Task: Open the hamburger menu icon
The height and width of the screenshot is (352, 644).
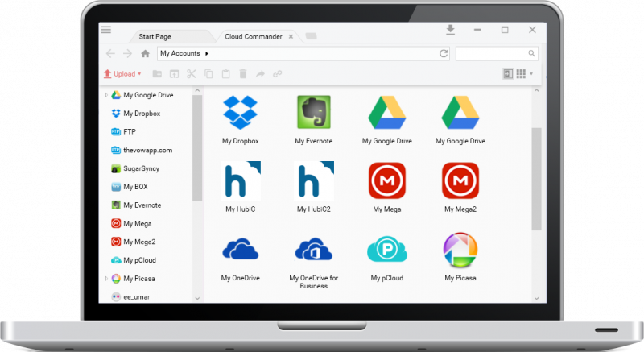Action: 106,30
